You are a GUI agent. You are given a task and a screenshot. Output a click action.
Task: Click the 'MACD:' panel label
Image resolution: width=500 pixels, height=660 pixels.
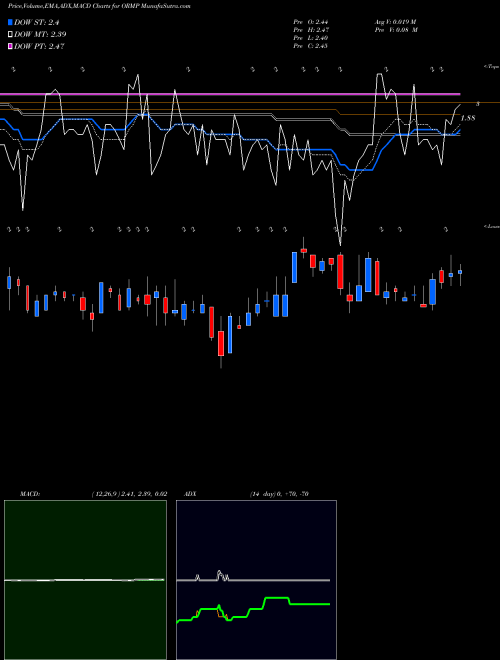pos(30,494)
